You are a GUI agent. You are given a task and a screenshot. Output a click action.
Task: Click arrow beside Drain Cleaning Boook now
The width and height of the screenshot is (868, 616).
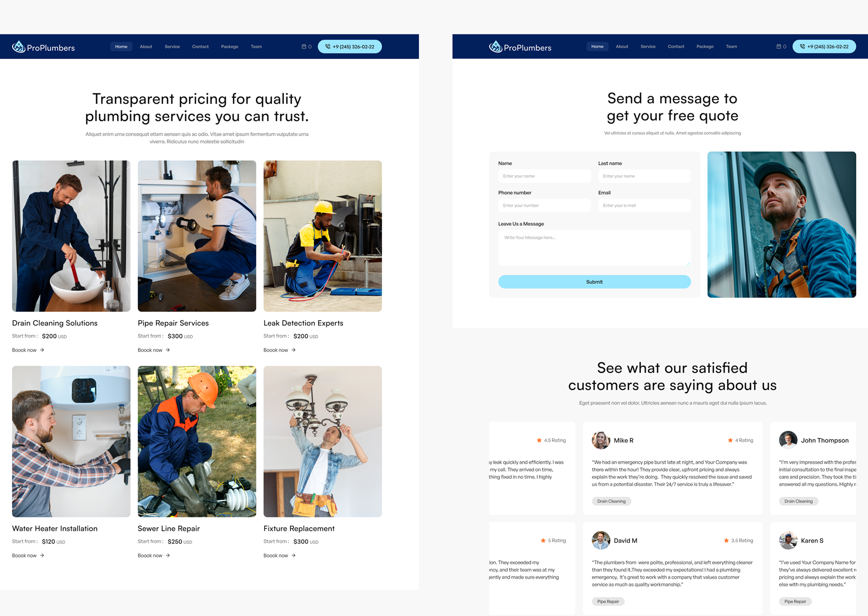(42, 350)
